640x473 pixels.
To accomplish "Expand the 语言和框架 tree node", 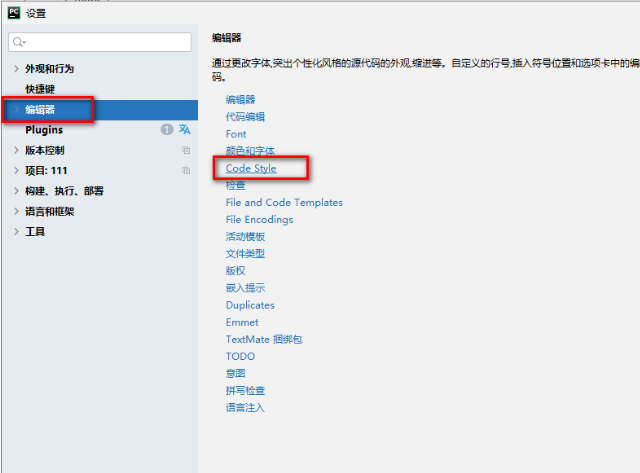I will pos(16,211).
